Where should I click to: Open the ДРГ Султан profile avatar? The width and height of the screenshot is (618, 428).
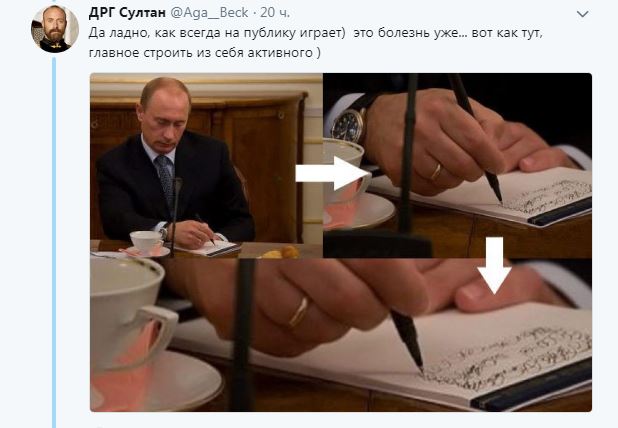click(55, 29)
